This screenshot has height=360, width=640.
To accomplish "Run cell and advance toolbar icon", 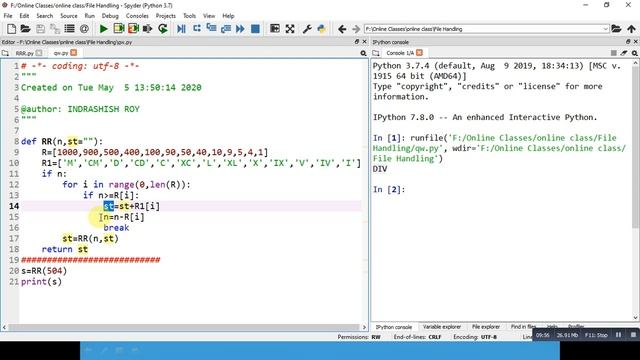I will pos(133,29).
